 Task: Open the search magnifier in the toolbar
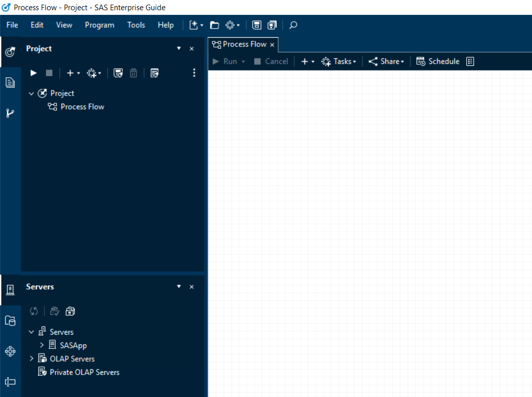tap(293, 25)
